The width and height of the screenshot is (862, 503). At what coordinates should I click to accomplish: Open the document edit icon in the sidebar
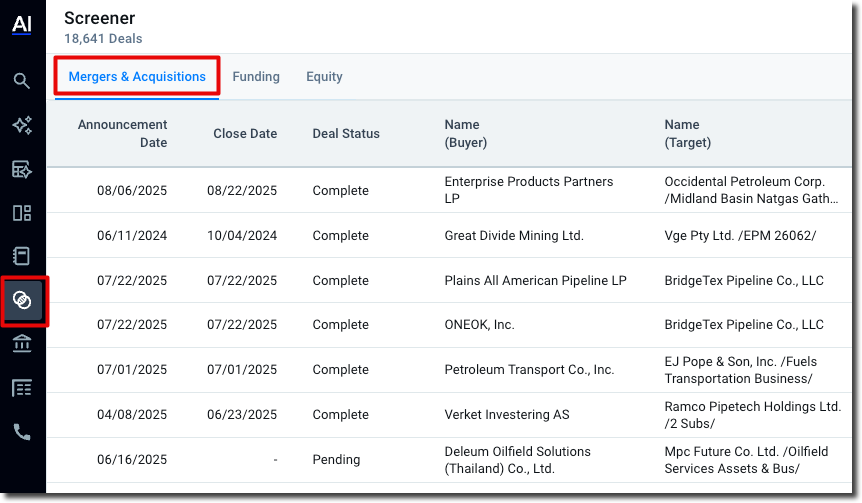click(22, 169)
